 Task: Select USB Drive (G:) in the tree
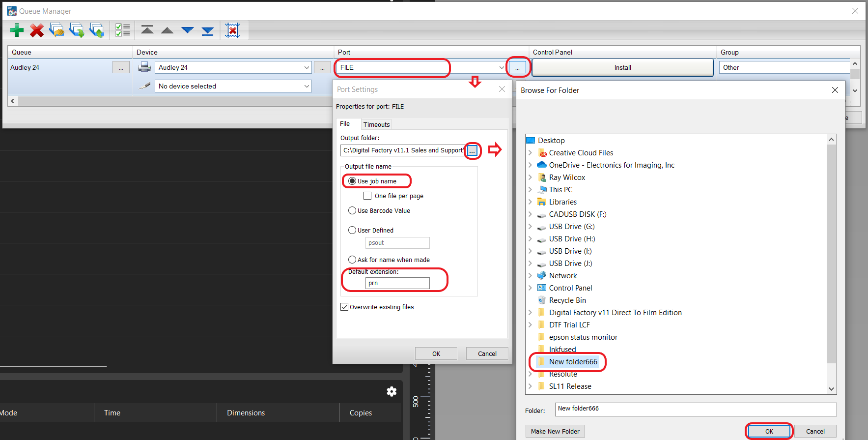coord(572,226)
